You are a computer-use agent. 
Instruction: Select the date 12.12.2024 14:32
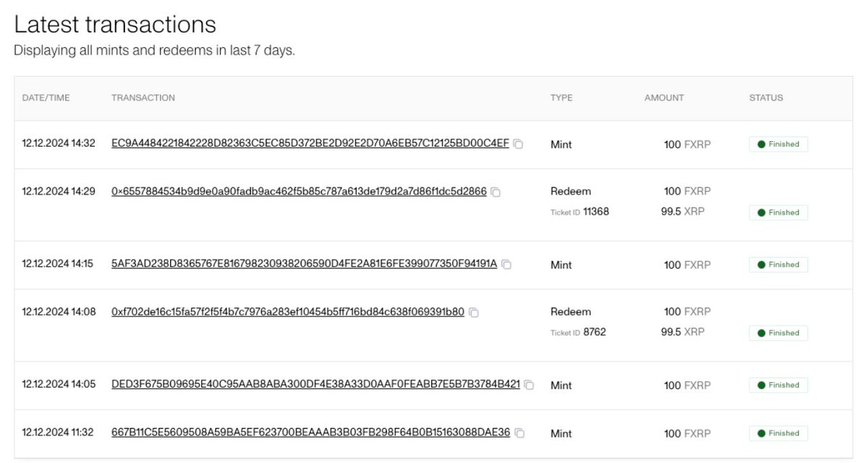coord(59,144)
